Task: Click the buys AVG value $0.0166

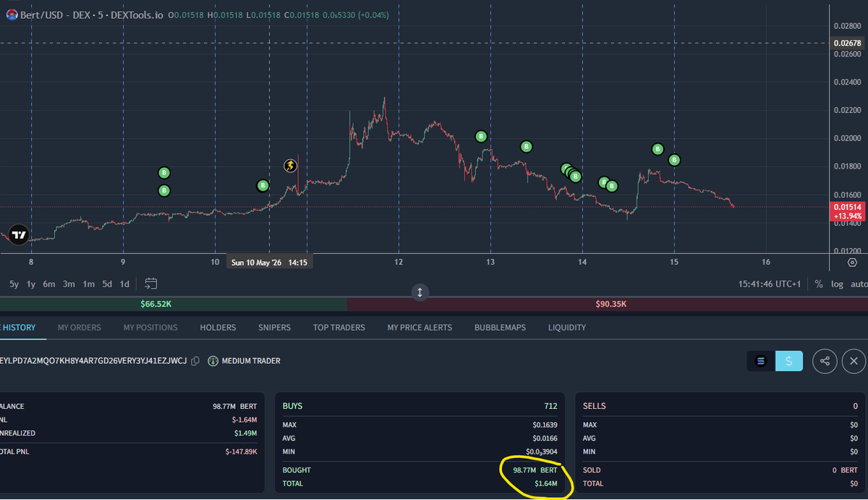Action: (x=545, y=438)
